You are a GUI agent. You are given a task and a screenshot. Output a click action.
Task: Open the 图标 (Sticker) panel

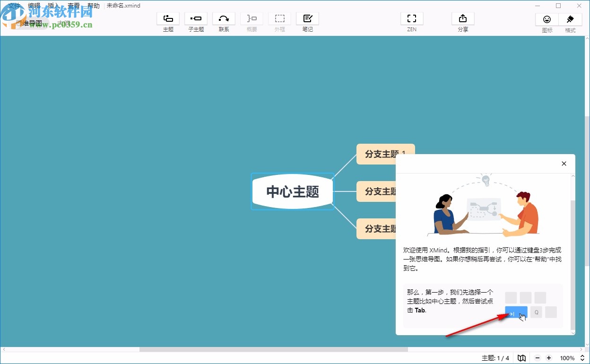point(547,21)
